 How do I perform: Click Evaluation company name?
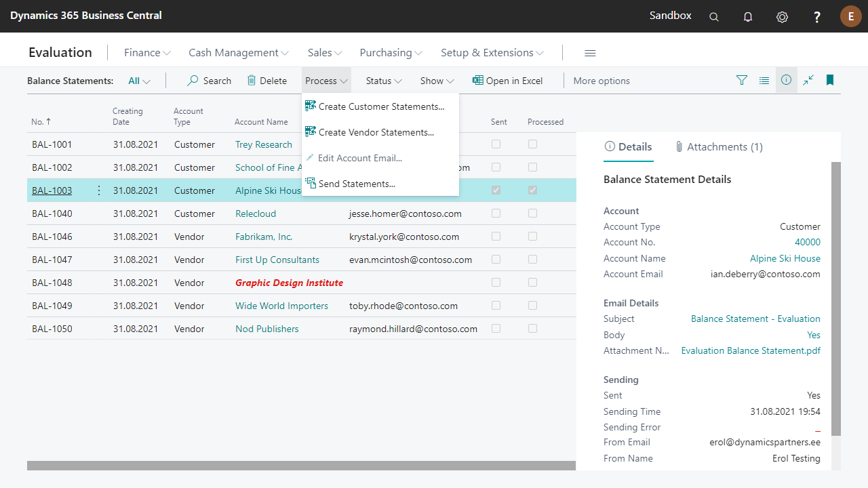point(60,52)
